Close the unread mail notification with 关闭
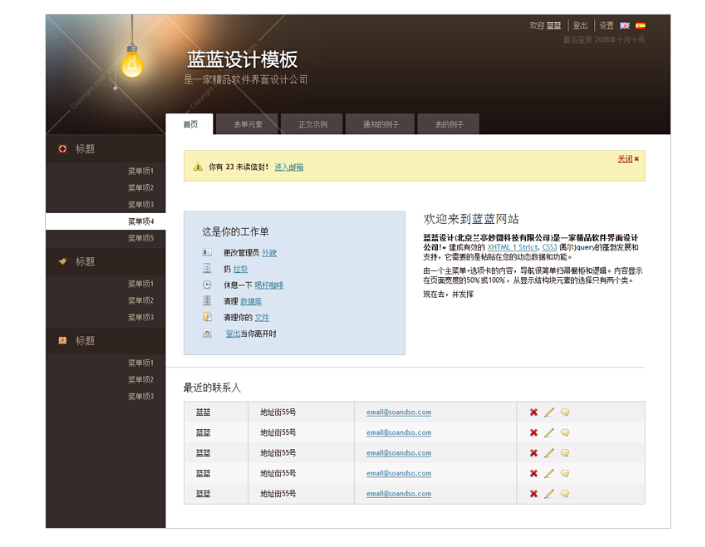 626,159
